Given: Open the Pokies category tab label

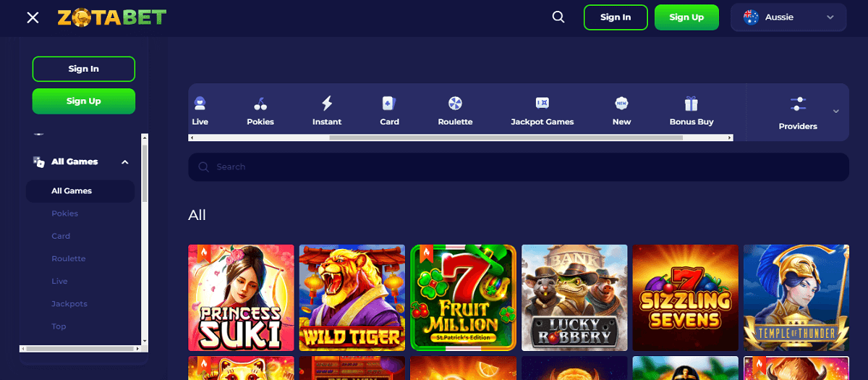Looking at the screenshot, I should click(260, 122).
